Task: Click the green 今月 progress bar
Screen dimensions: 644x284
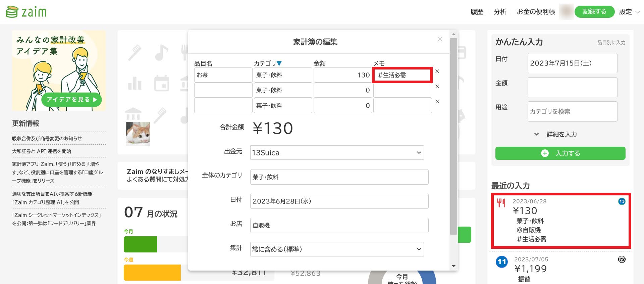Action: click(140, 244)
